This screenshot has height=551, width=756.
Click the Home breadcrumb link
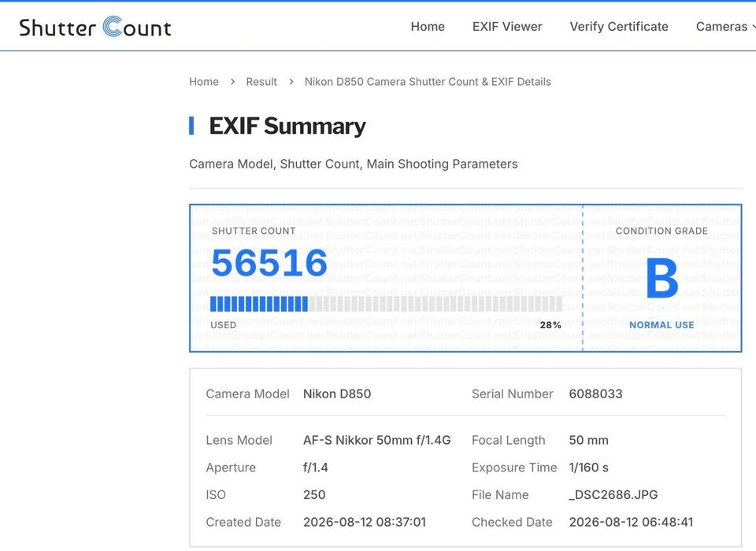pyautogui.click(x=203, y=81)
